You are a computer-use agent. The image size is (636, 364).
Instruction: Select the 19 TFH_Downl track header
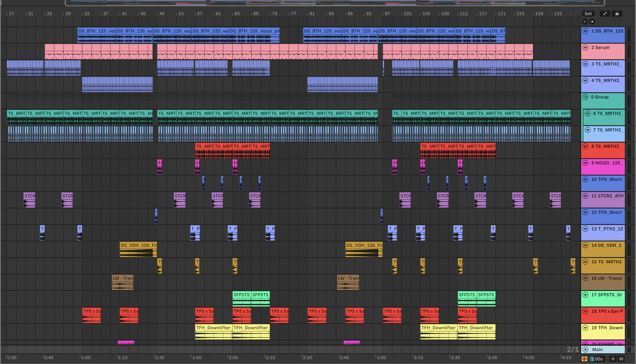point(607,328)
